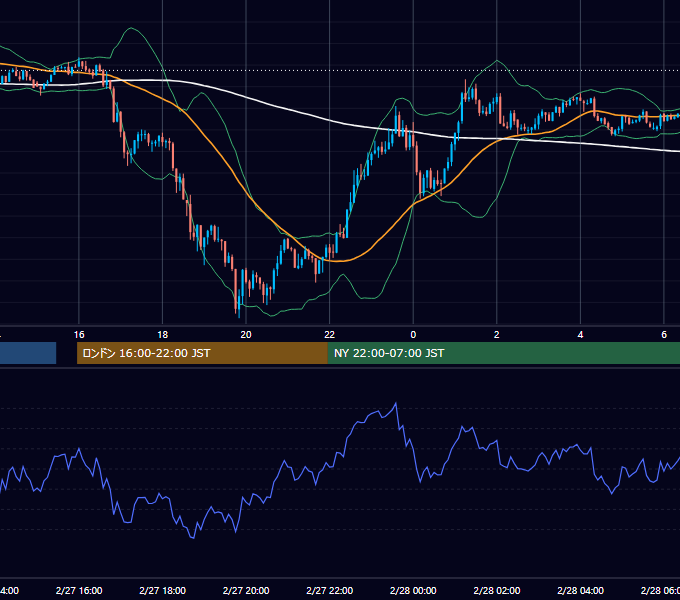Click the upper chart's time label 6
680x600 pixels.
click(664, 335)
